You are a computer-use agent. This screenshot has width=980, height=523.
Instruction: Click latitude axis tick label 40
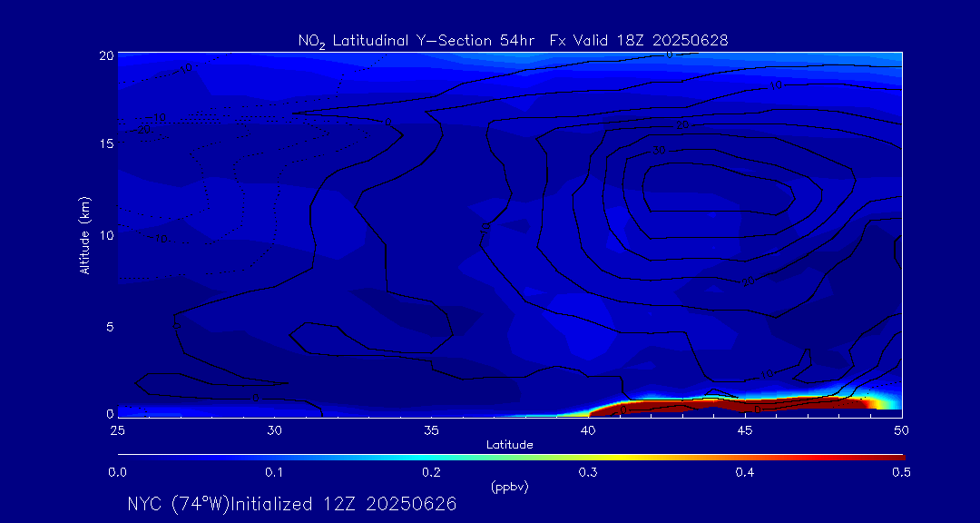click(589, 429)
